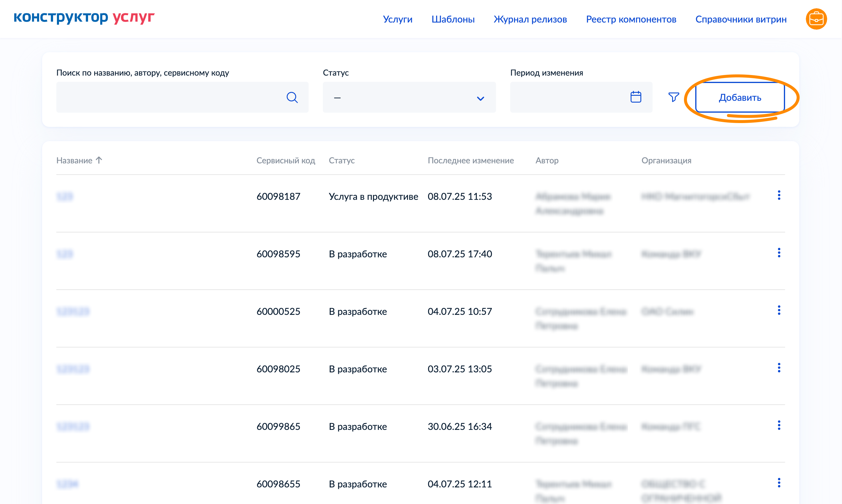Click the Организация column header

tap(666, 160)
